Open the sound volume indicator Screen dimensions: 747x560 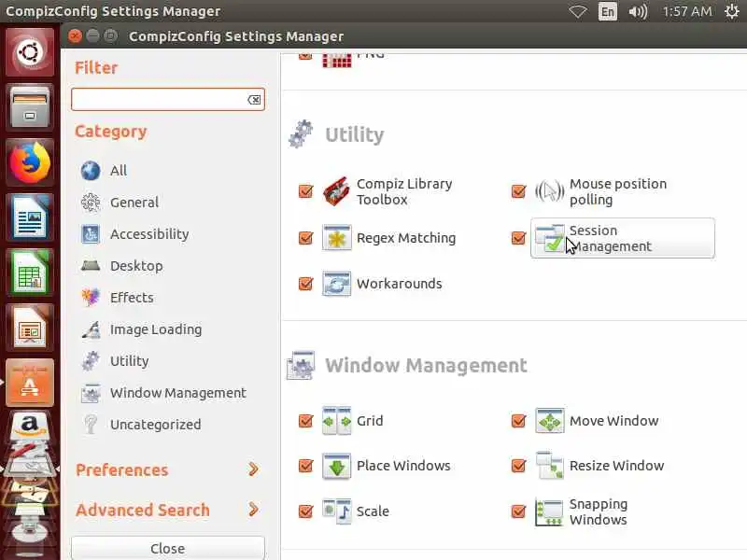(638, 11)
